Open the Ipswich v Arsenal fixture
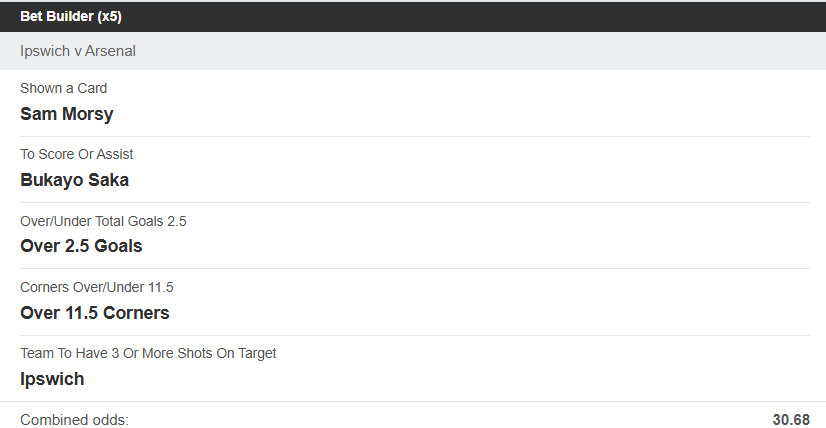Viewport: 826px width, 428px height. 78,51
